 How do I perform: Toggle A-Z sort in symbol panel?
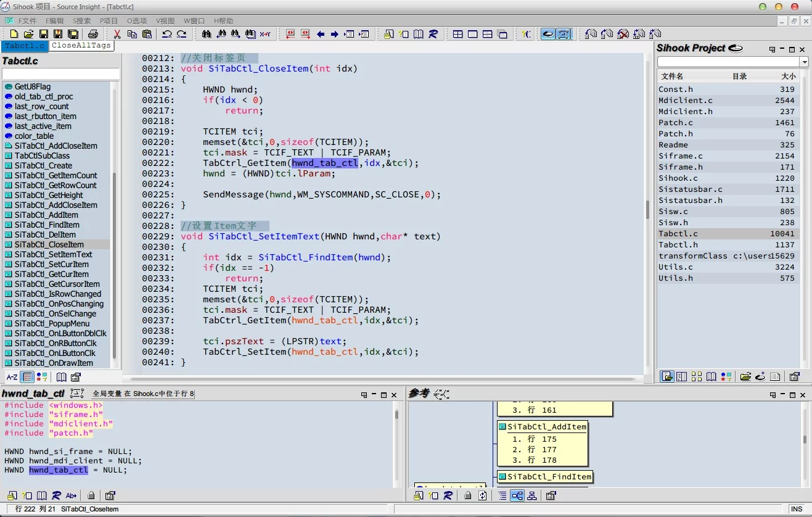[12, 377]
